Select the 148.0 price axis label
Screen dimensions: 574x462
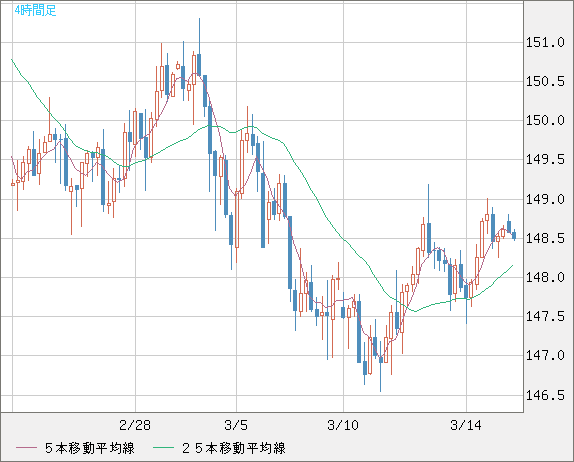[x=545, y=277]
